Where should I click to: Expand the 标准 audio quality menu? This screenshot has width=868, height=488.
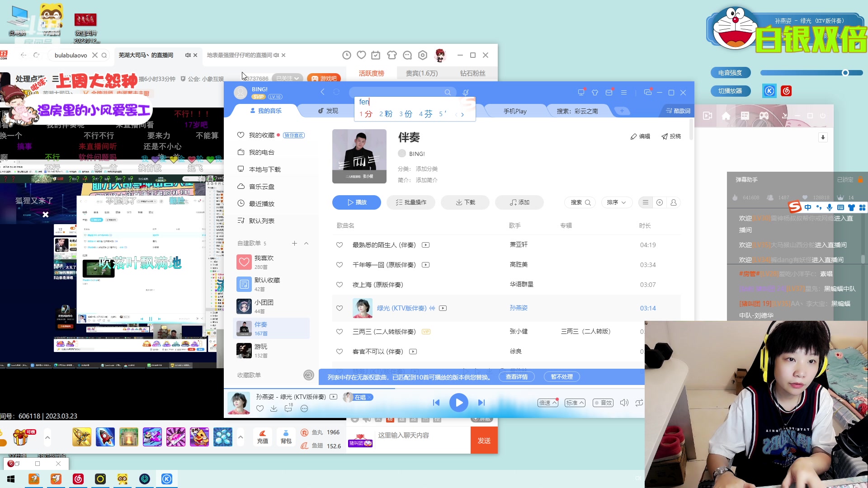pos(575,403)
